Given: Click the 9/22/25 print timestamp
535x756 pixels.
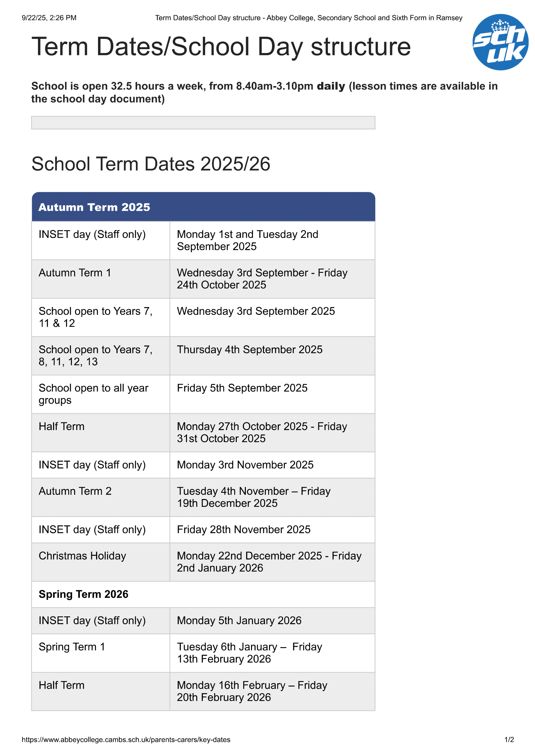Looking at the screenshot, I should pyautogui.click(x=49, y=18).
